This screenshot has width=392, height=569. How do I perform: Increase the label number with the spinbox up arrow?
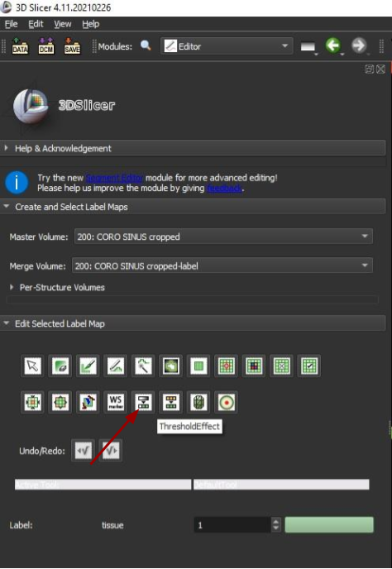click(x=276, y=521)
